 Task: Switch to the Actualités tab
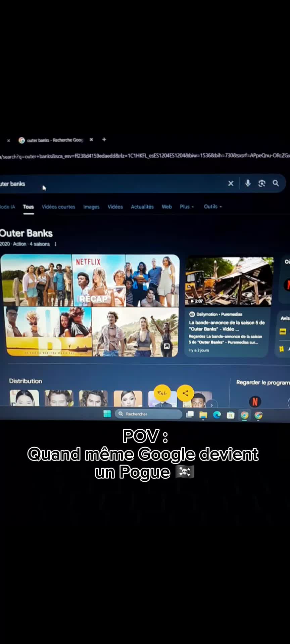[142, 207]
